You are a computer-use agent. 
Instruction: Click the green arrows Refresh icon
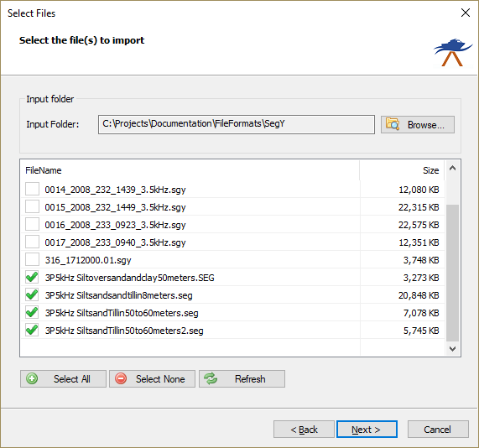(x=211, y=378)
